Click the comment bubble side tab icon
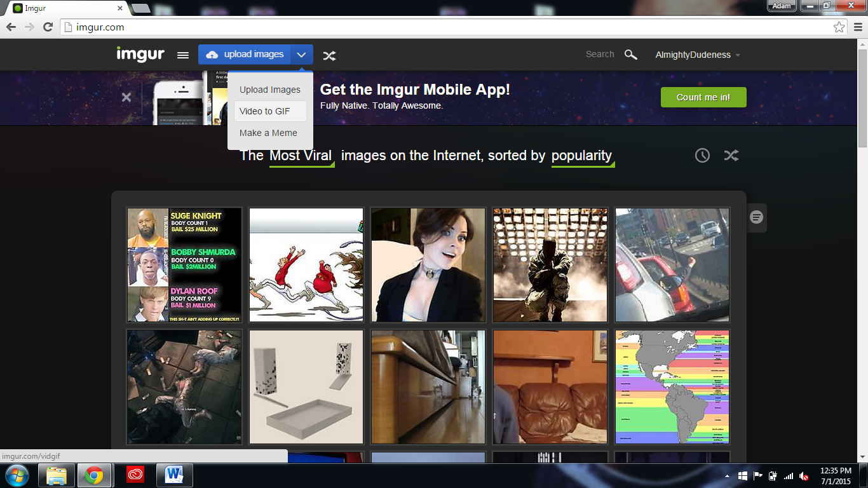Viewport: 868px width, 488px height. pos(756,217)
